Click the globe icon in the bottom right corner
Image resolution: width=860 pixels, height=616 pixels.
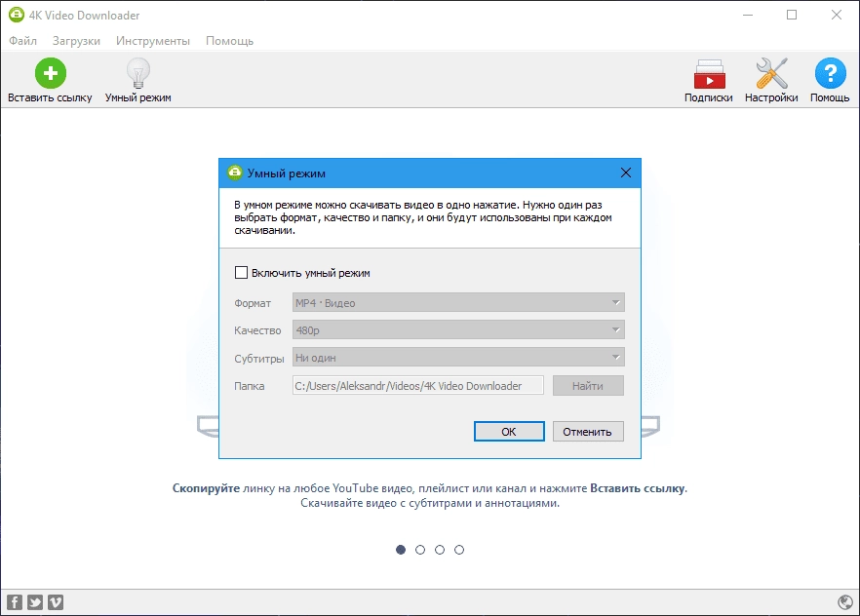tap(845, 602)
